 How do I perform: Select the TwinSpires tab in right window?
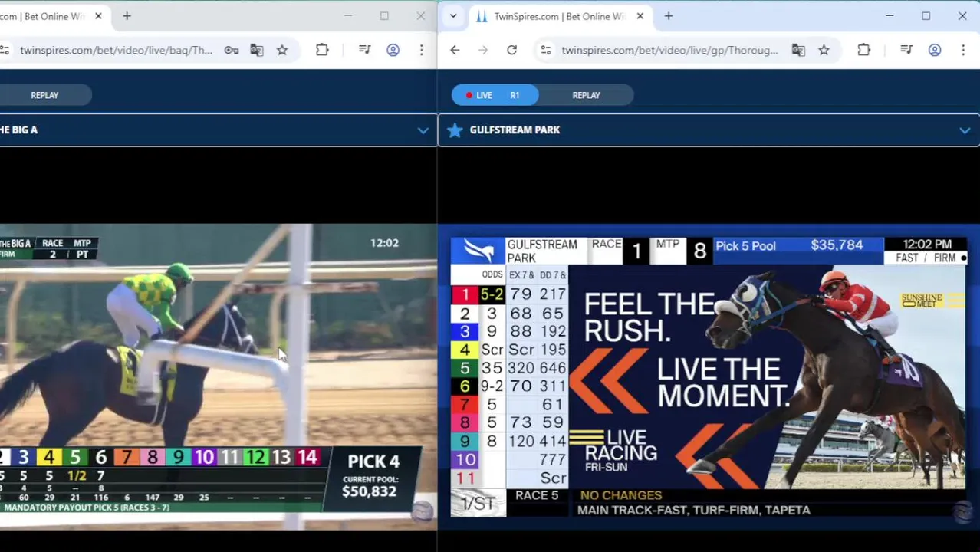pyautogui.click(x=560, y=16)
